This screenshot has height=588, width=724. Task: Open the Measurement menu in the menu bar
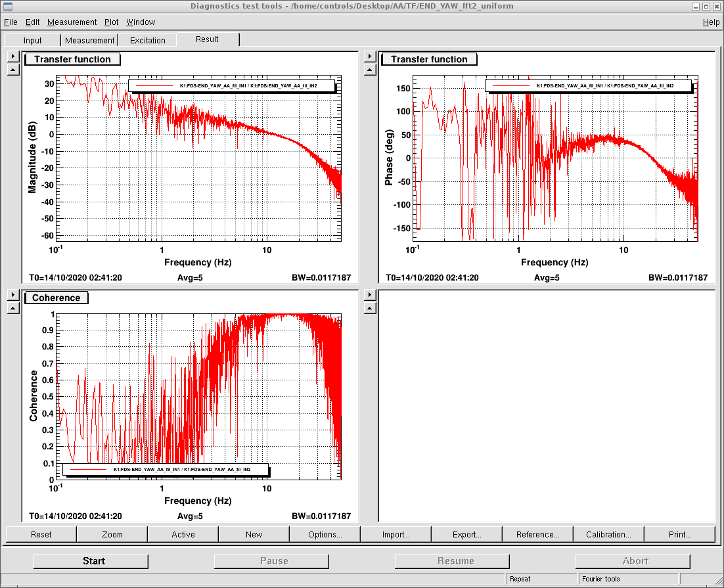click(72, 22)
